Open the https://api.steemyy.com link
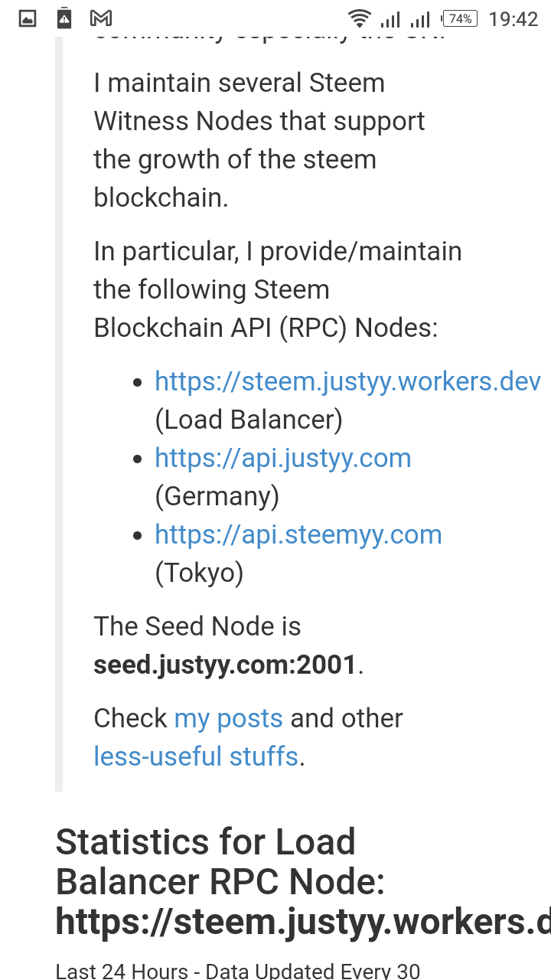 pyautogui.click(x=298, y=534)
